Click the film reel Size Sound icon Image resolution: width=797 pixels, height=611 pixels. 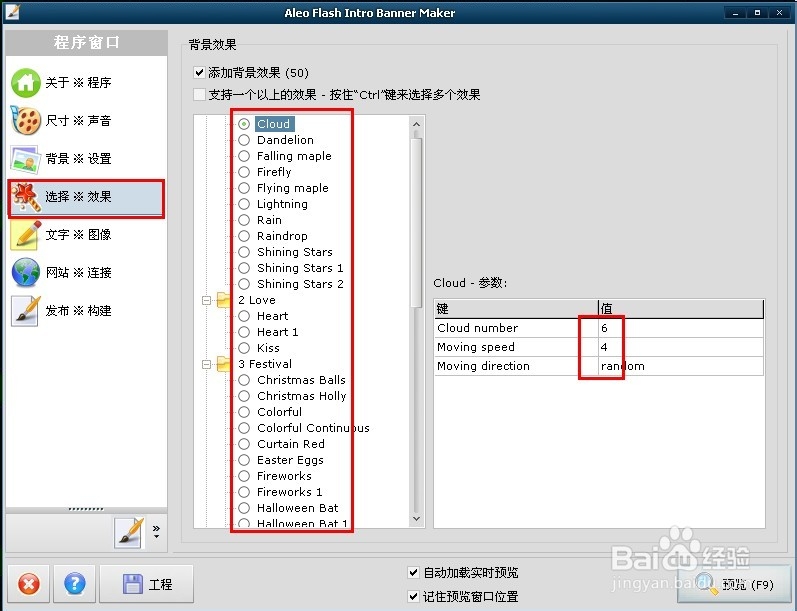click(25, 120)
